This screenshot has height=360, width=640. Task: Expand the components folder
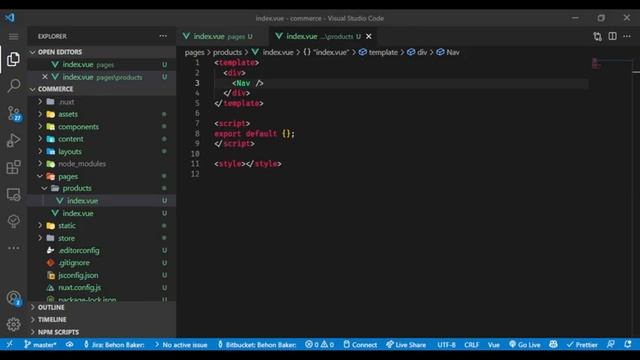tap(40, 127)
